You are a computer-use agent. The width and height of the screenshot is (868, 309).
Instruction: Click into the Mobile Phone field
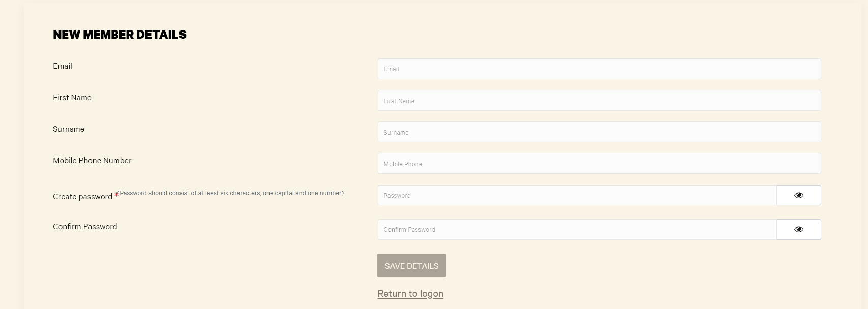pos(598,164)
